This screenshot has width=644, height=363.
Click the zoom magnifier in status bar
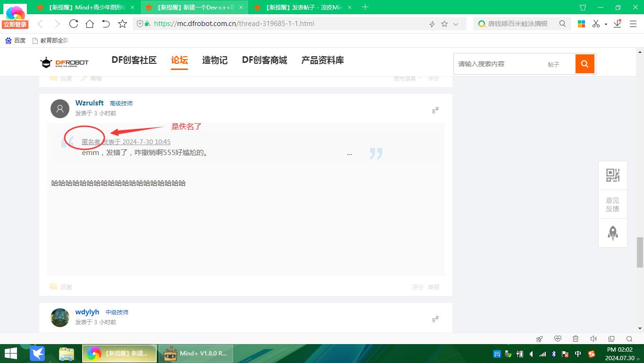pos(629,339)
